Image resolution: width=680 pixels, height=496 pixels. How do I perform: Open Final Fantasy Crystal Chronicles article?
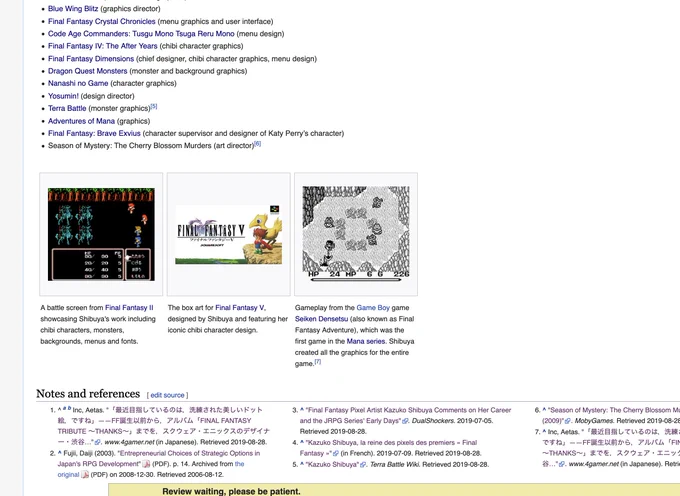coord(101,21)
